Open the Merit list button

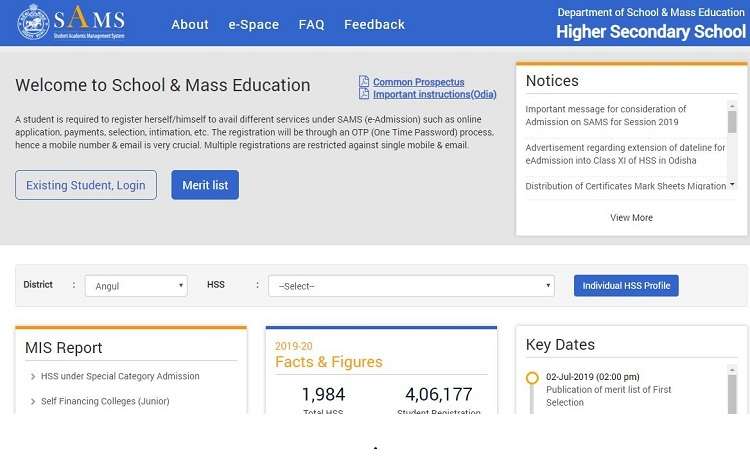pyautogui.click(x=205, y=185)
